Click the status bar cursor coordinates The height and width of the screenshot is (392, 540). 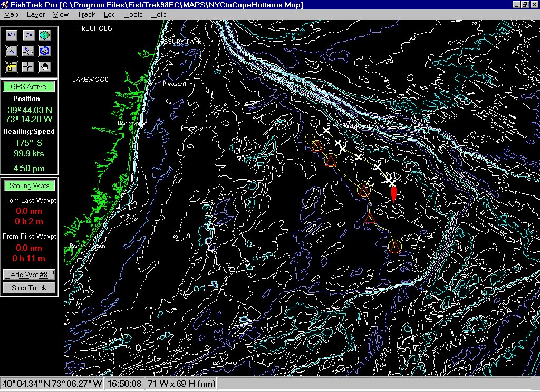coord(52,384)
